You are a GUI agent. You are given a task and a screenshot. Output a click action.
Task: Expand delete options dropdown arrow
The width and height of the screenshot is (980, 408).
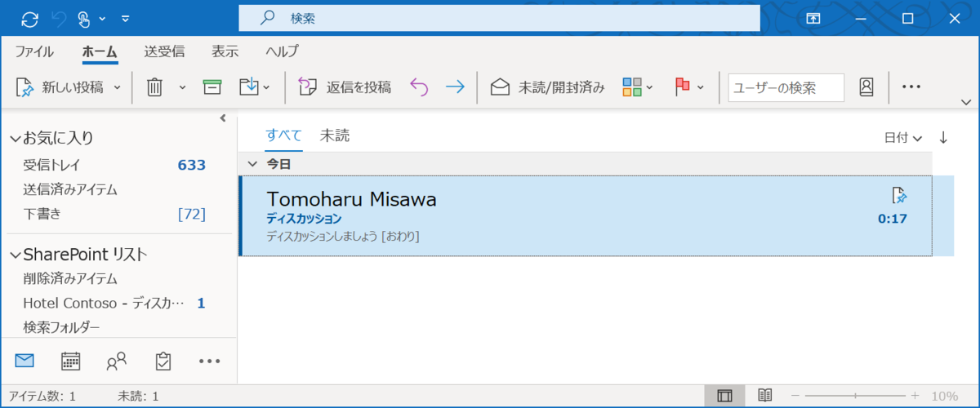[x=182, y=87]
